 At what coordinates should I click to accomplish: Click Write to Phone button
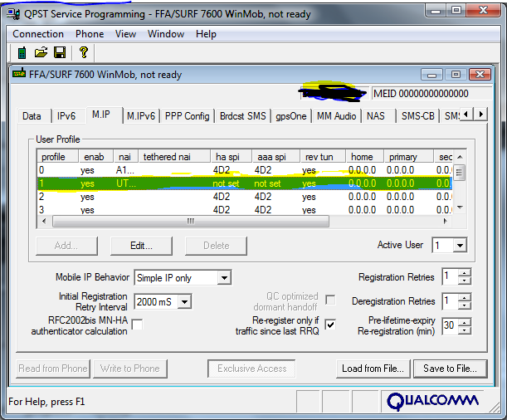point(130,369)
